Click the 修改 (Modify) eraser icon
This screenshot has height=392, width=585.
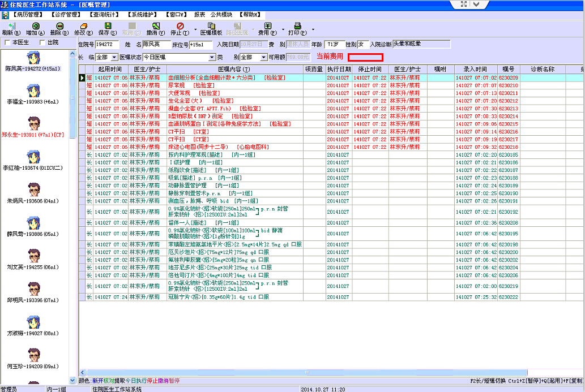point(84,25)
